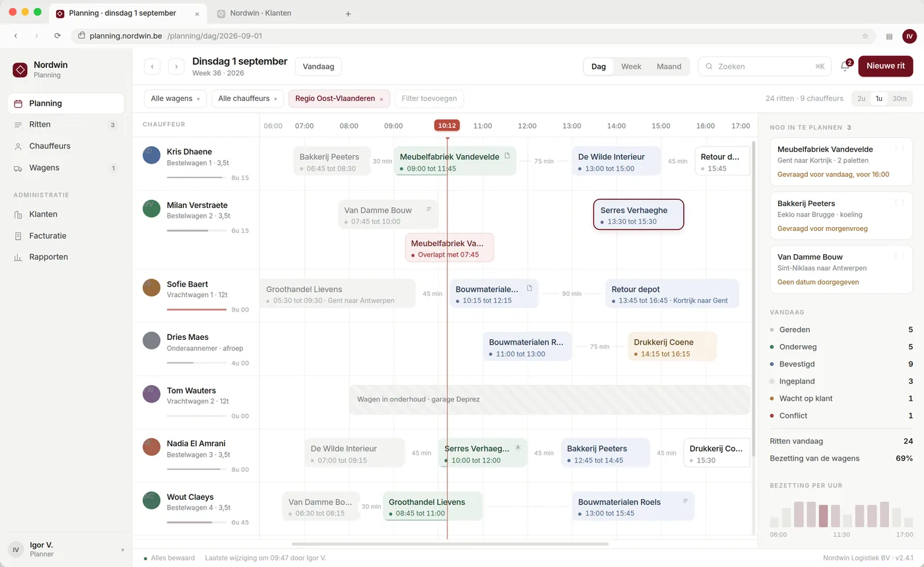Focus the Zoeken search field
924x567 pixels.
click(764, 67)
